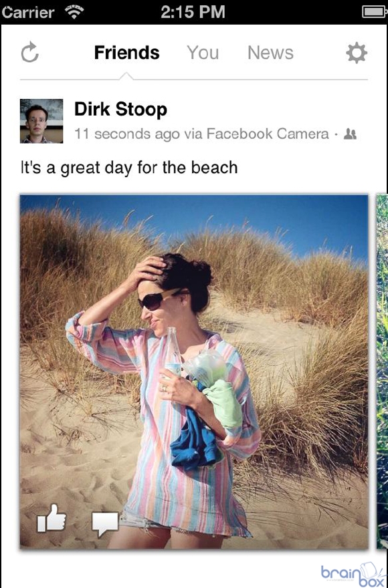Screen dimensions: 388x588
Task: Click the Carrier label in status bar
Action: point(28,13)
